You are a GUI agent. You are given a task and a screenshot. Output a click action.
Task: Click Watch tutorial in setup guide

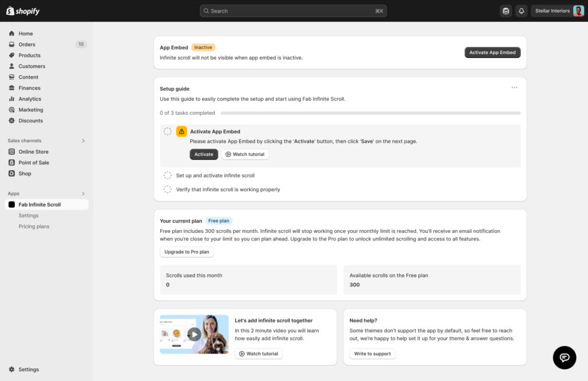245,154
